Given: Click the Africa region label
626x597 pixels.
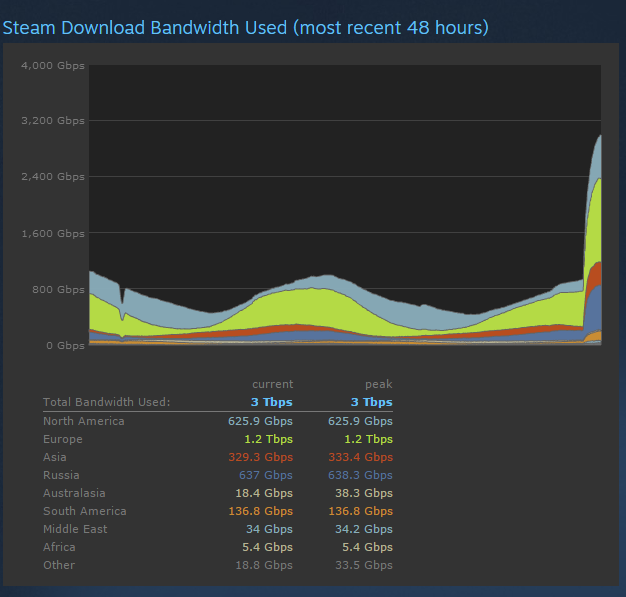Looking at the screenshot, I should pos(59,547).
